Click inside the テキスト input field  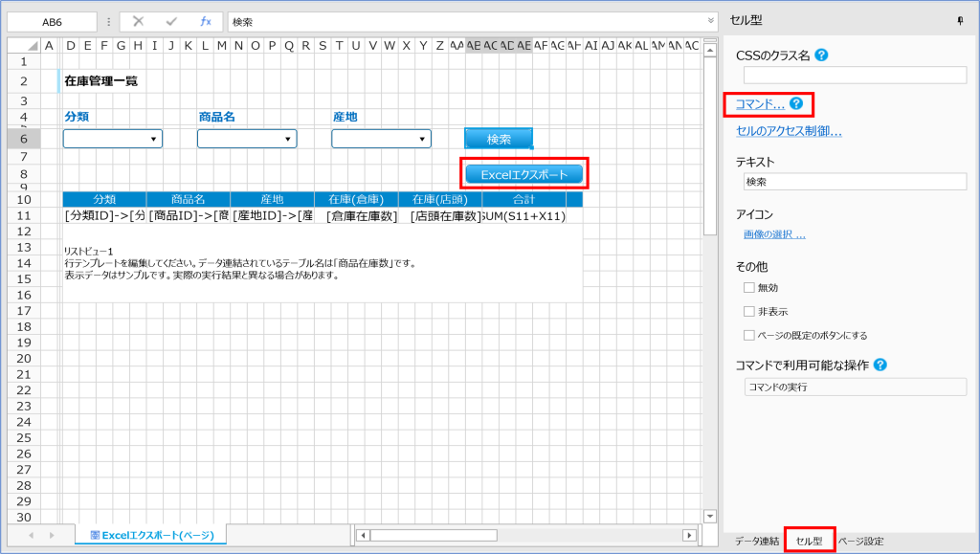(x=855, y=182)
